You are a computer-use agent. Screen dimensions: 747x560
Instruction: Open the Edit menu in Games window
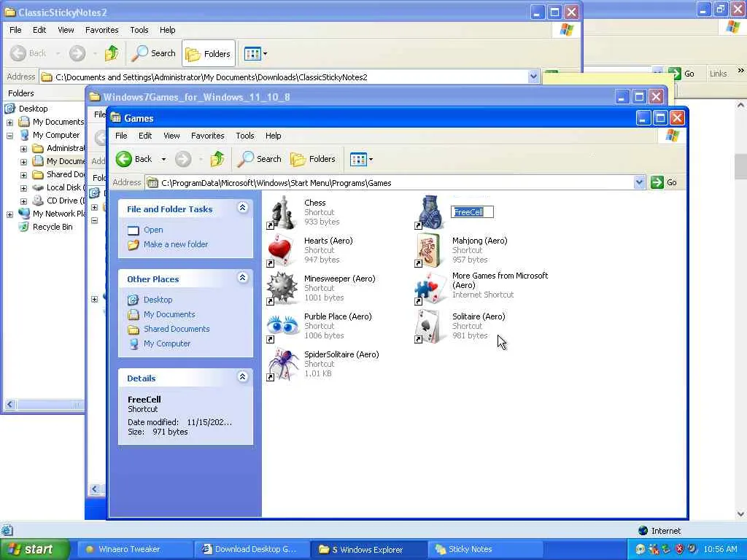[x=145, y=136]
